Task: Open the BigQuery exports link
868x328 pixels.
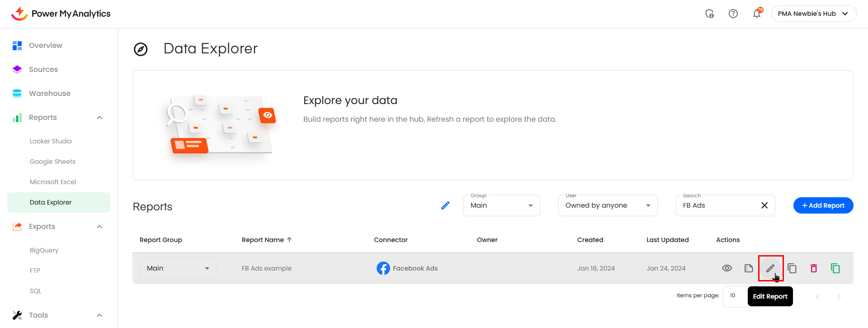Action: tap(44, 250)
